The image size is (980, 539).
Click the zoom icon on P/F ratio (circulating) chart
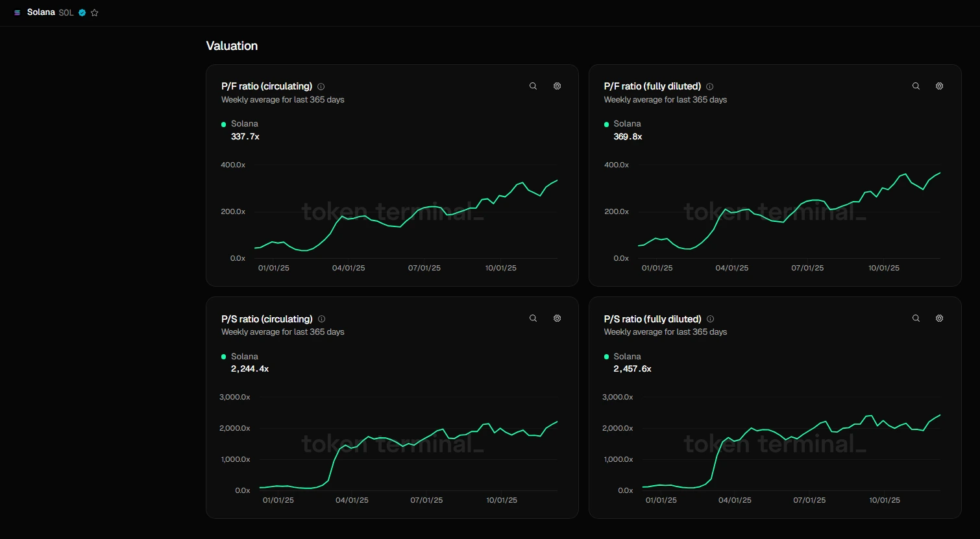(x=533, y=86)
